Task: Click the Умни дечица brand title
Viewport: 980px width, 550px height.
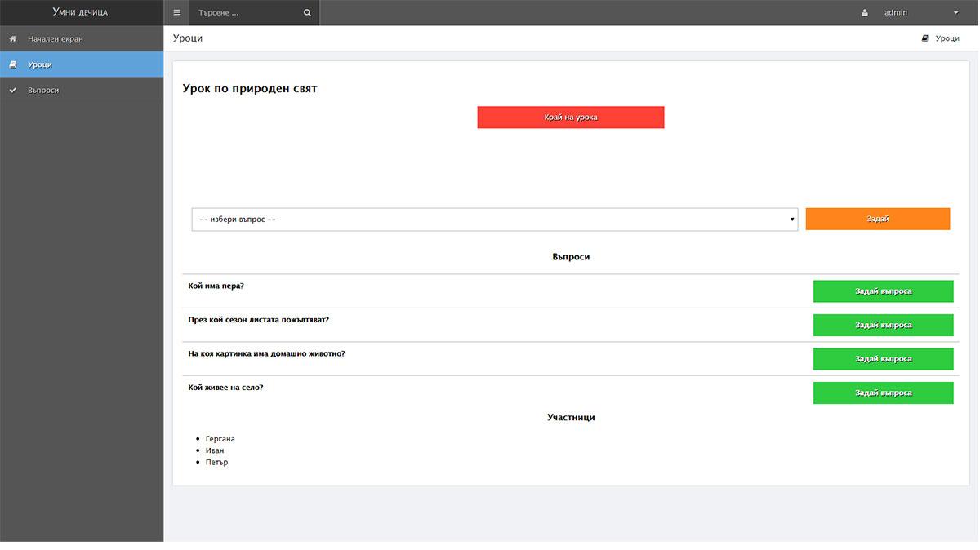Action: point(80,12)
